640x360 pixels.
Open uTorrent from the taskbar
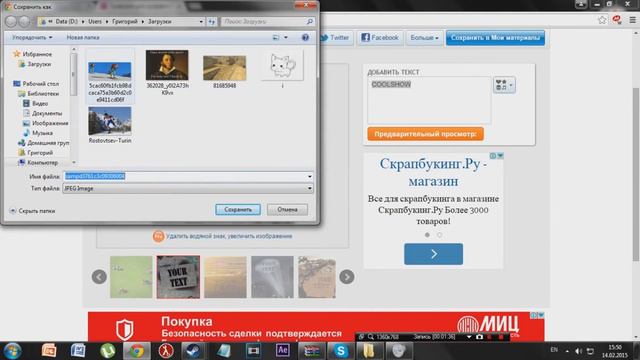107,351
